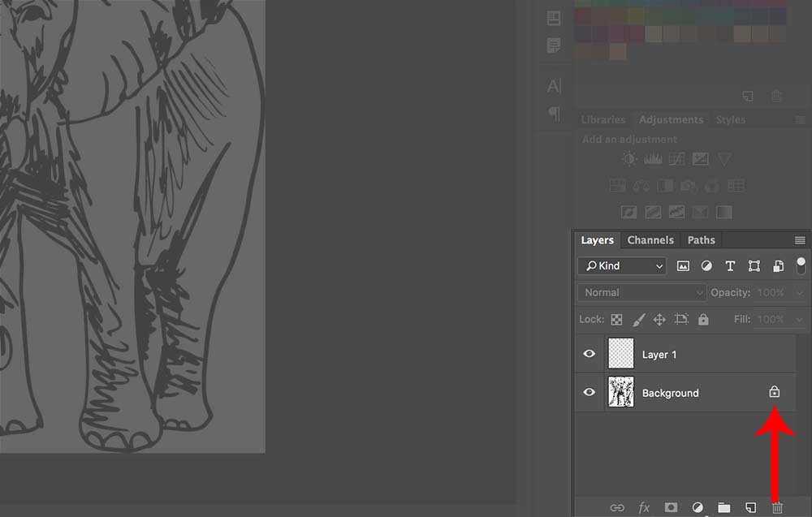The height and width of the screenshot is (517, 812).
Task: Switch to the Paths tab
Action: (701, 240)
